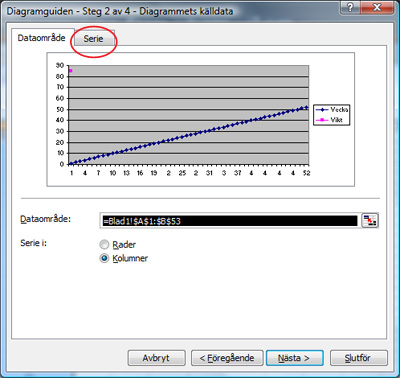Choose the Kolumner radio option
Viewport: 400px width, 378px height.
[x=124, y=258]
